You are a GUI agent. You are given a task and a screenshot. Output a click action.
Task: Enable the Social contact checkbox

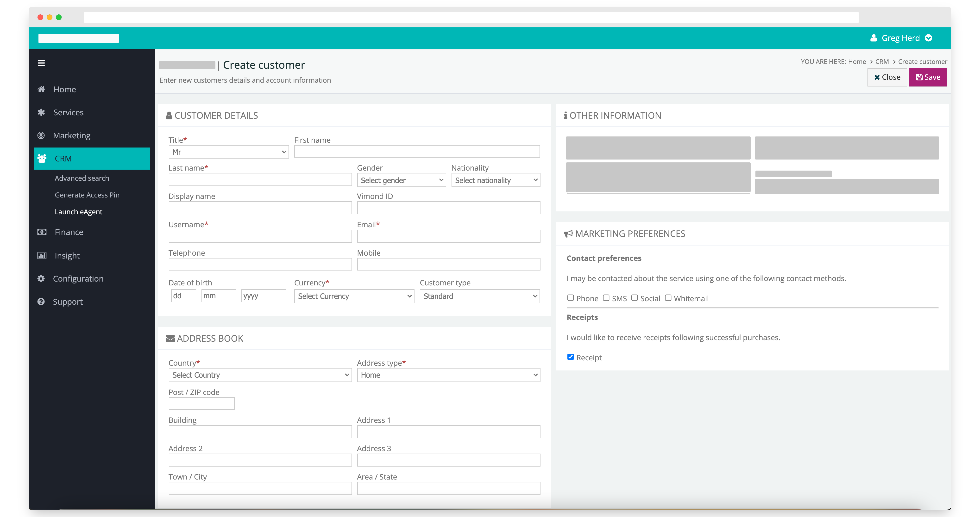(634, 298)
